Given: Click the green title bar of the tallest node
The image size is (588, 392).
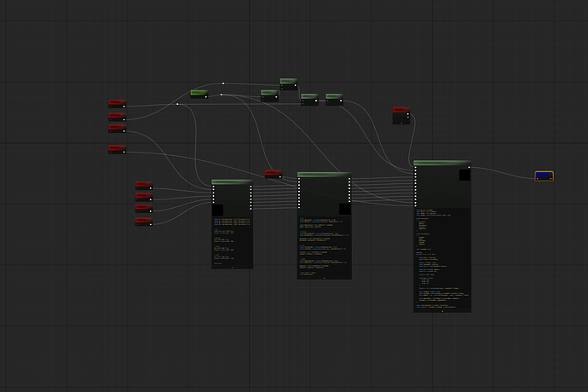Looking at the screenshot, I should 442,163.
